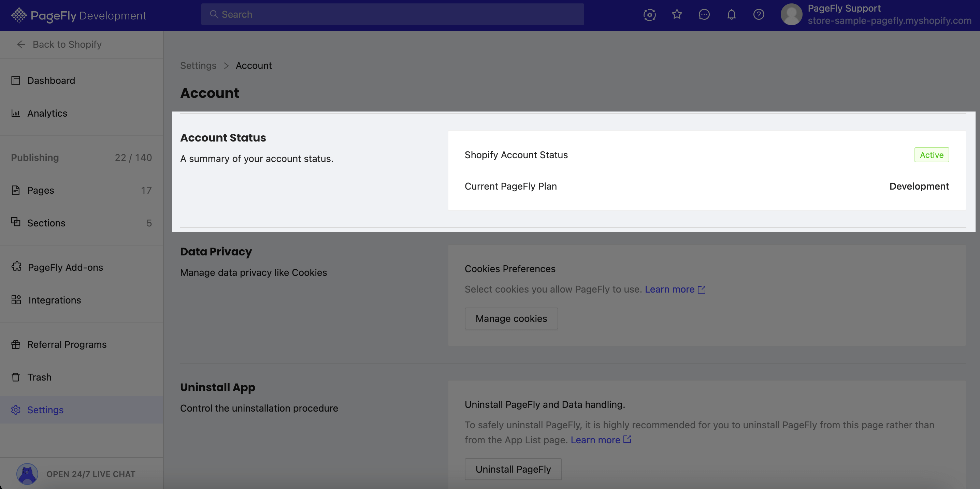The image size is (980, 489).
Task: Open Trash menu item
Action: point(82,377)
